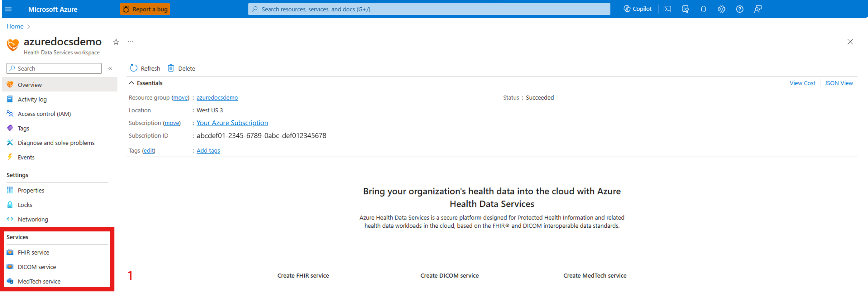Click the Locks padlock icon
The image size is (868, 292).
pyautogui.click(x=10, y=205)
